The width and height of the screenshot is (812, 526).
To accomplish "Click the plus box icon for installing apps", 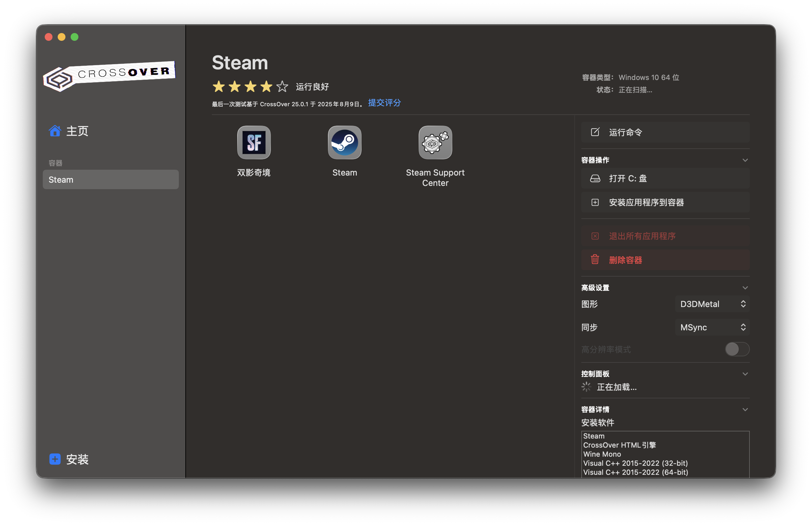I will coord(595,202).
